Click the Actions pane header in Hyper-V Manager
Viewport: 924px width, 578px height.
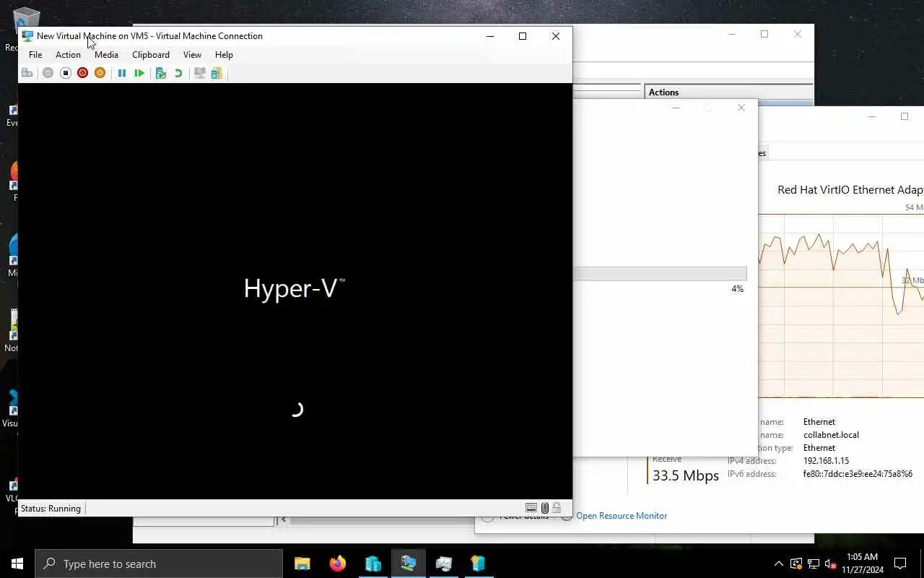(x=728, y=92)
